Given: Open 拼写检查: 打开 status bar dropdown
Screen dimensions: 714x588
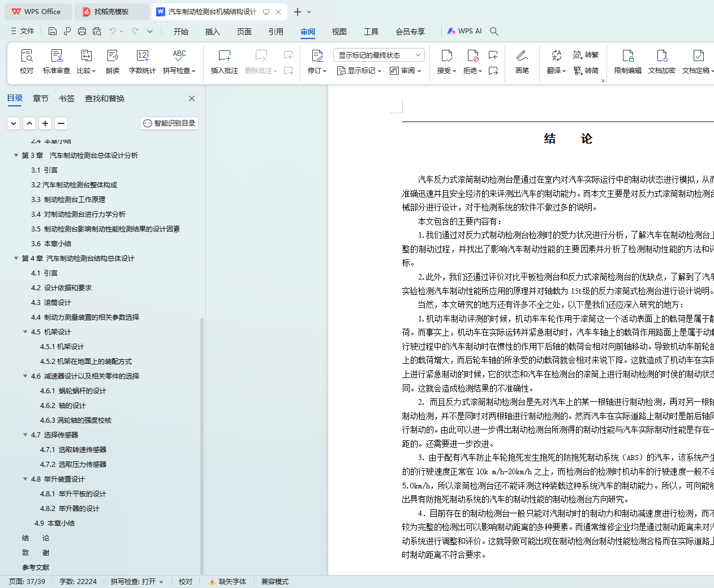Looking at the screenshot, I should pyautogui.click(x=137, y=582).
